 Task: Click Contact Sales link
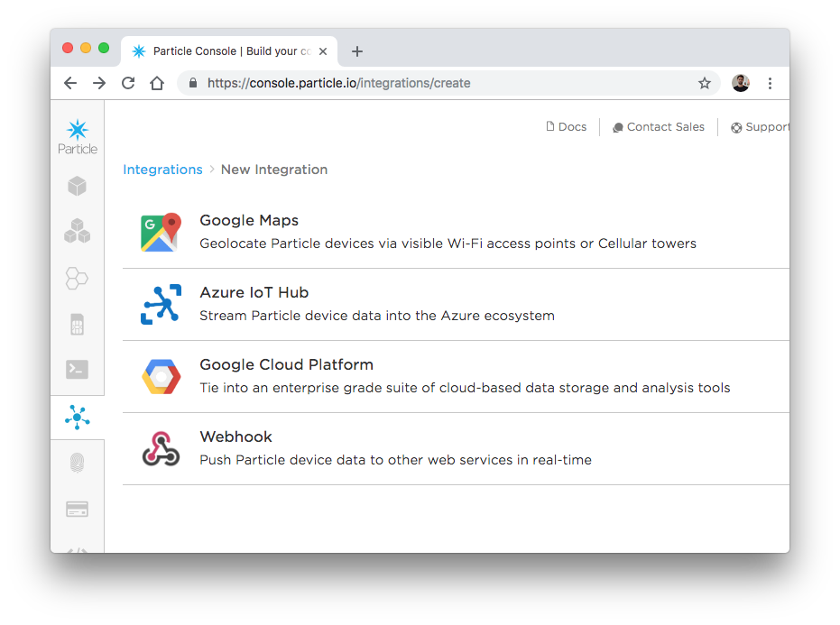(x=659, y=127)
